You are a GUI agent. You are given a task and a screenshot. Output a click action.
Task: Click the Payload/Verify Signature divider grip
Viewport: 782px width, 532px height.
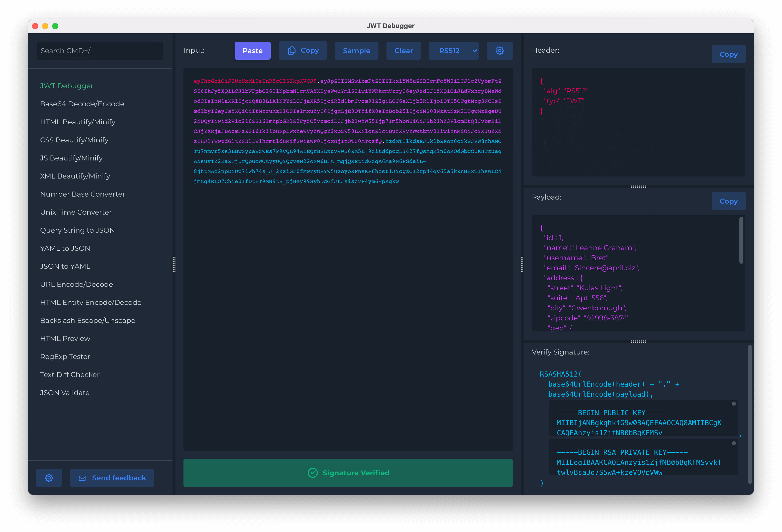click(638, 341)
